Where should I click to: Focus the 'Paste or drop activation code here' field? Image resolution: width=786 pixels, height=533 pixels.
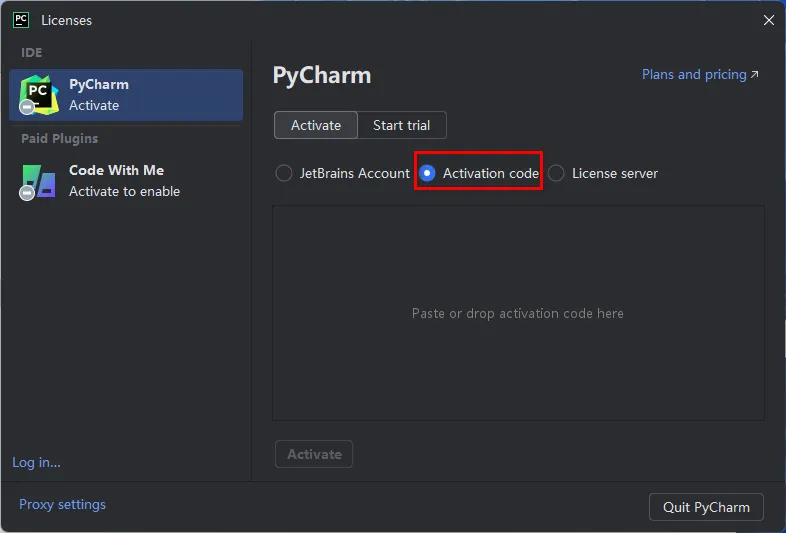pos(518,313)
